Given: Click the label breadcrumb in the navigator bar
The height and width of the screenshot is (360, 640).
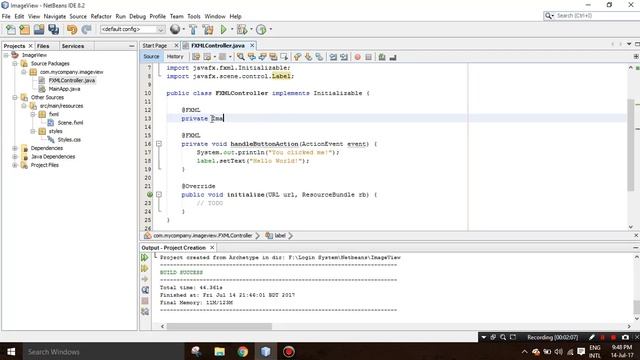Looking at the screenshot, I should click(x=280, y=236).
